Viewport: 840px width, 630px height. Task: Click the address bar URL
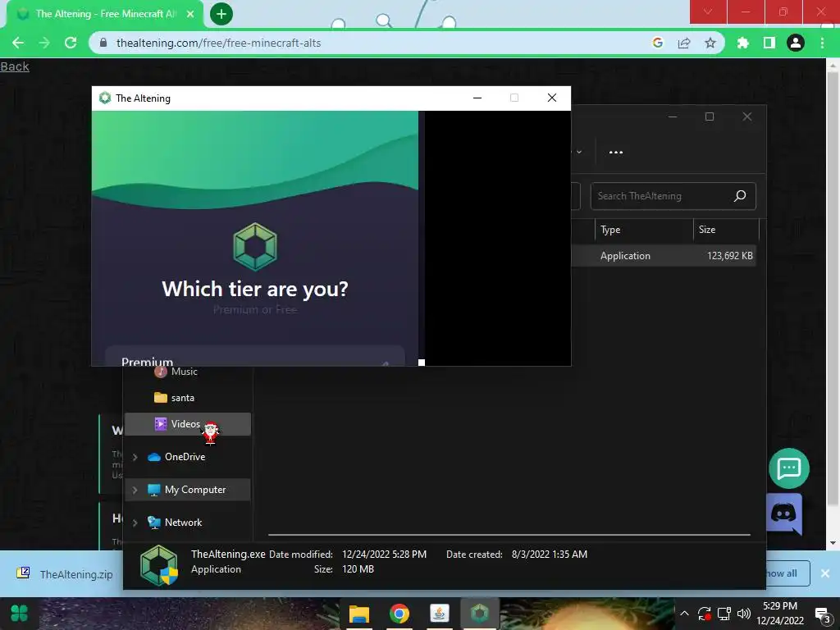coord(218,43)
